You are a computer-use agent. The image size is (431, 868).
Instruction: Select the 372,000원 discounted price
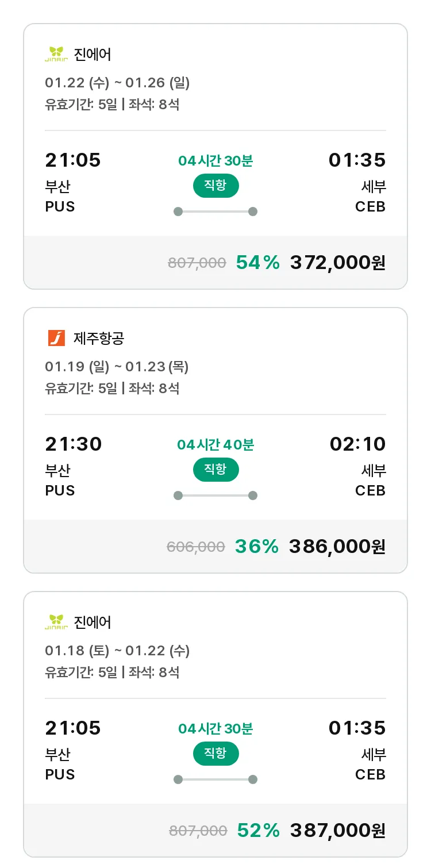coord(338,263)
